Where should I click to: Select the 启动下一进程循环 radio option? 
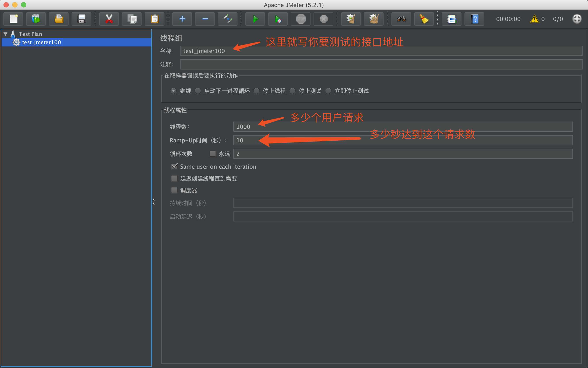(198, 91)
